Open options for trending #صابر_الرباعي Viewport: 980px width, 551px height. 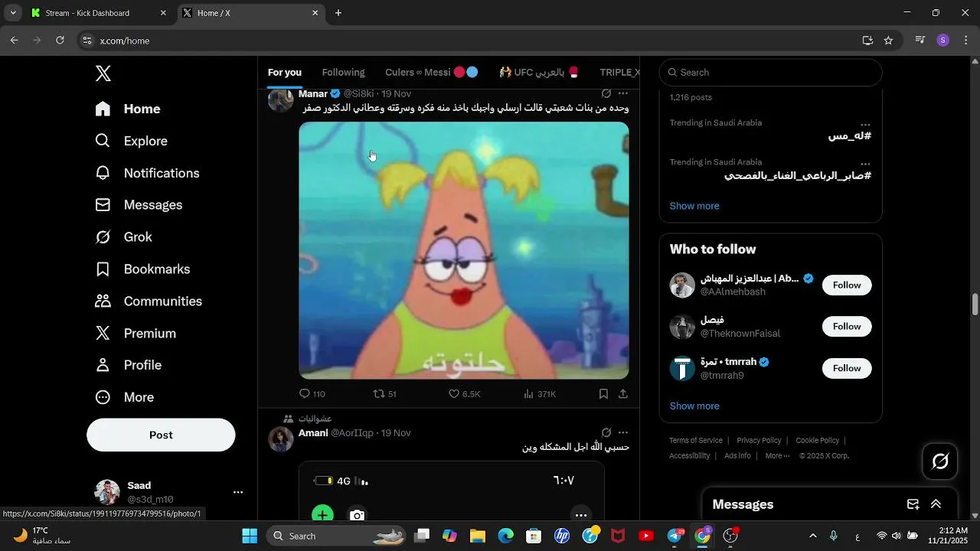click(865, 164)
